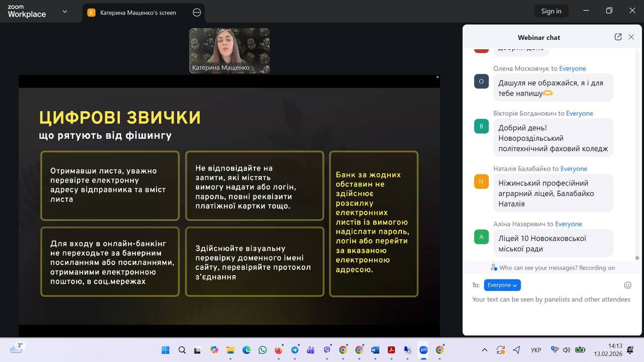Open the Everyone recipient dropdown
Viewport: 644px width, 362px height.
pyautogui.click(x=502, y=285)
